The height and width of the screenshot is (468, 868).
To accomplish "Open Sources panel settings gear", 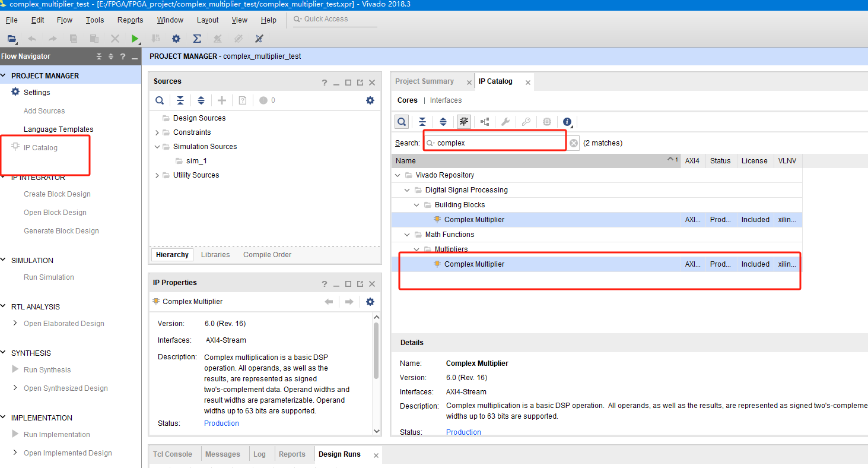I will [x=370, y=100].
